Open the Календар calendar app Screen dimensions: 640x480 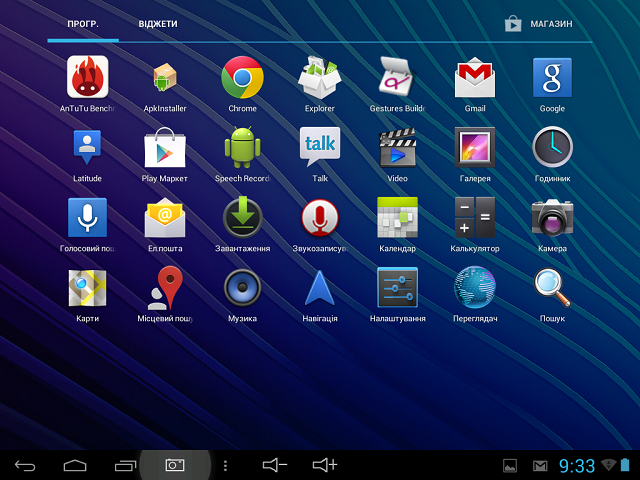pos(397,218)
